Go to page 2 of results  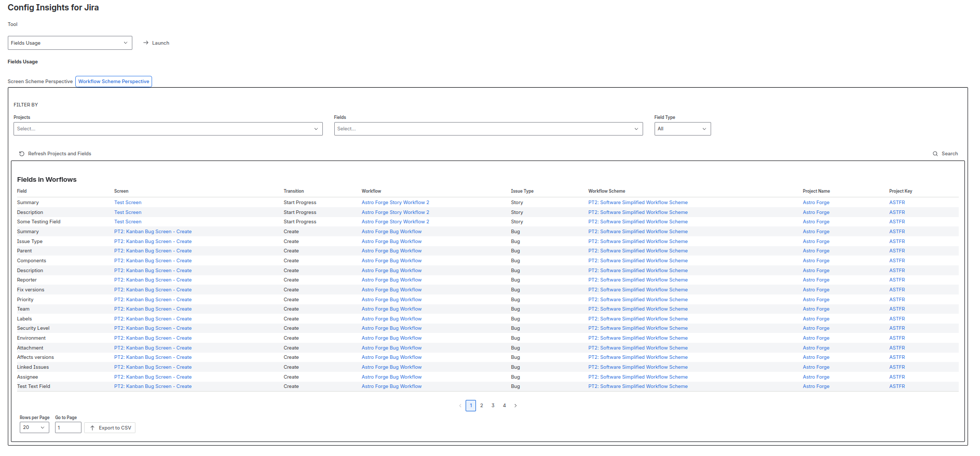coord(482,406)
